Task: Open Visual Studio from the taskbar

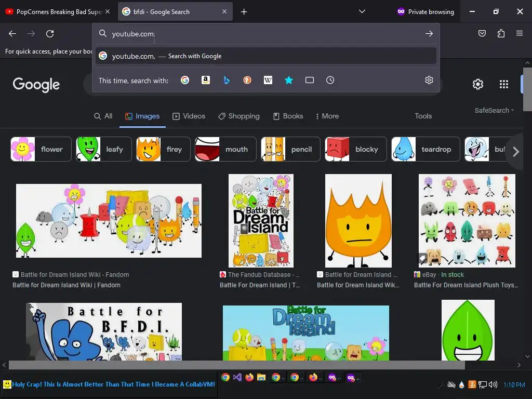Action: click(237, 377)
